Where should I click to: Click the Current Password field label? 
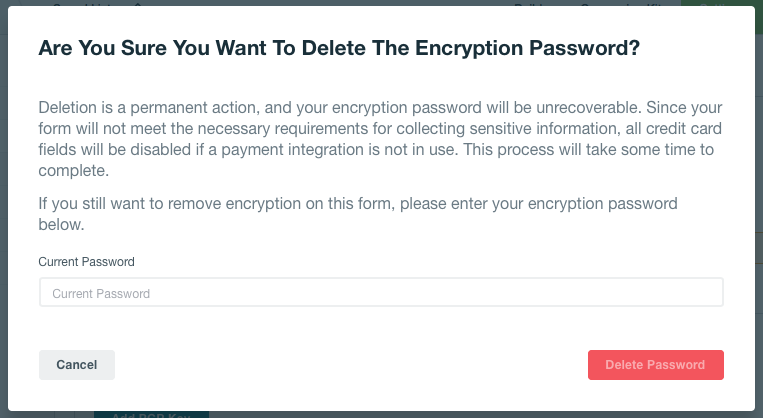[x=86, y=262]
